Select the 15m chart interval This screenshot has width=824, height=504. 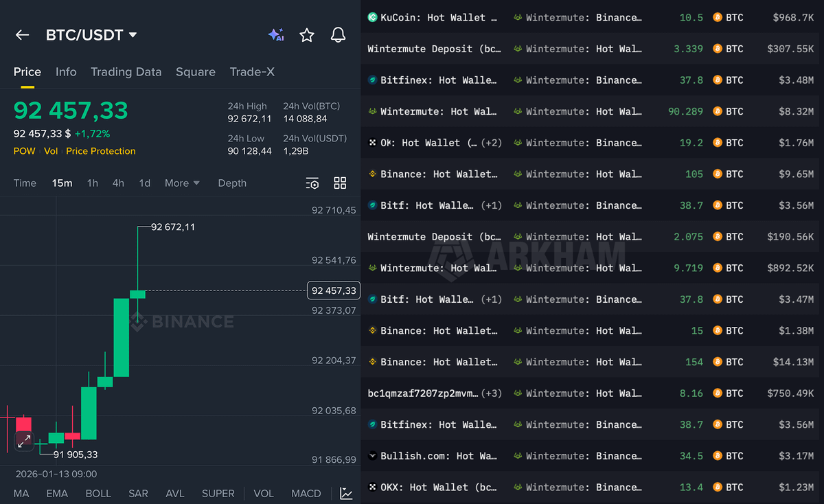point(62,183)
